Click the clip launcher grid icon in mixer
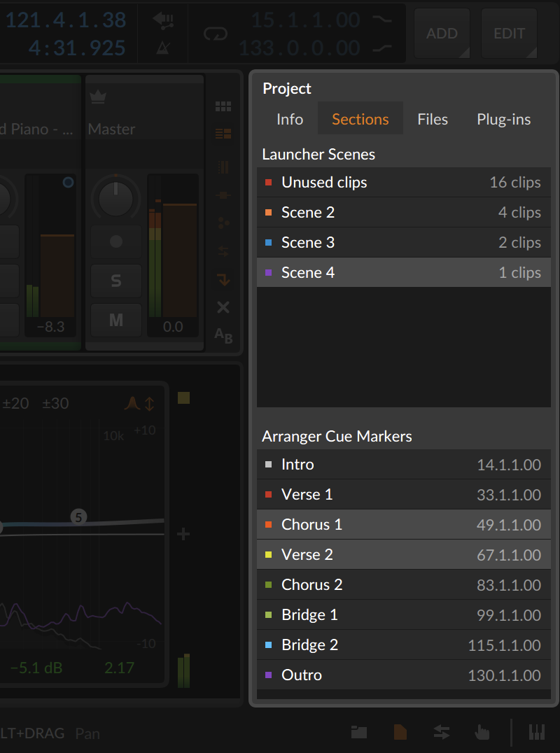Image resolution: width=560 pixels, height=753 pixels. pyautogui.click(x=223, y=106)
